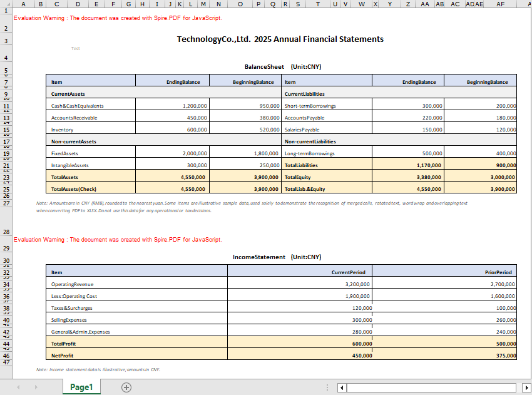Go to next sheet using the right tab arrow
Image resolution: width=532 pixels, height=395 pixels.
point(36,387)
